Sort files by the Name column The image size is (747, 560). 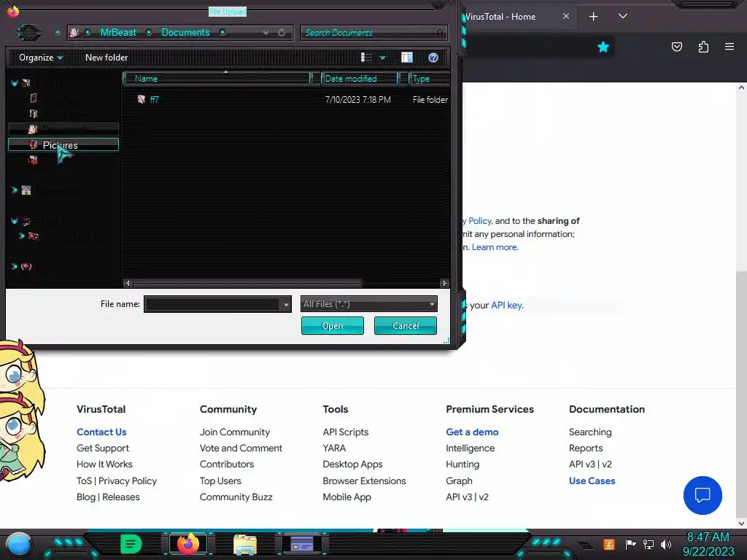pyautogui.click(x=217, y=79)
